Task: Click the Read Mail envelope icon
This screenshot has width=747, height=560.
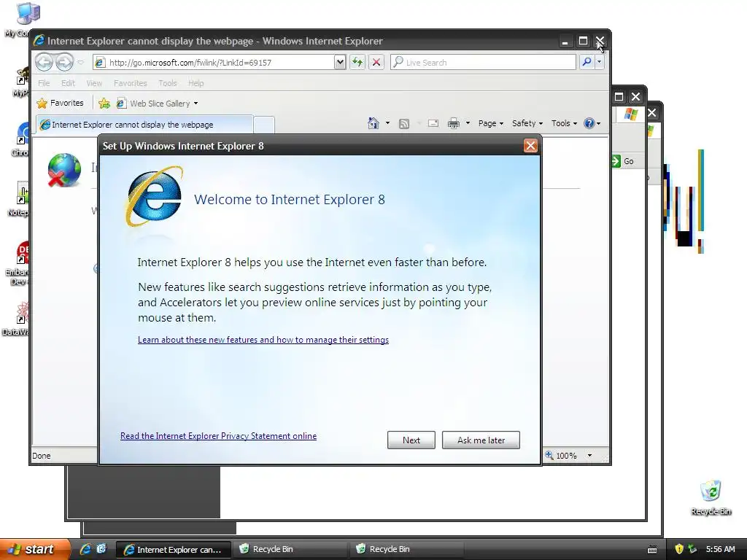Action: tap(433, 123)
